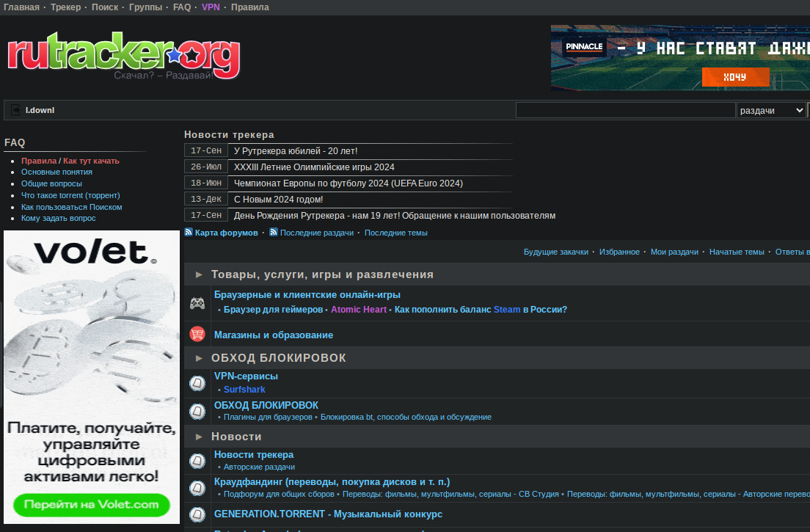This screenshot has width=810, height=532.
Task: Open Последние темы link
Action: 396,233
